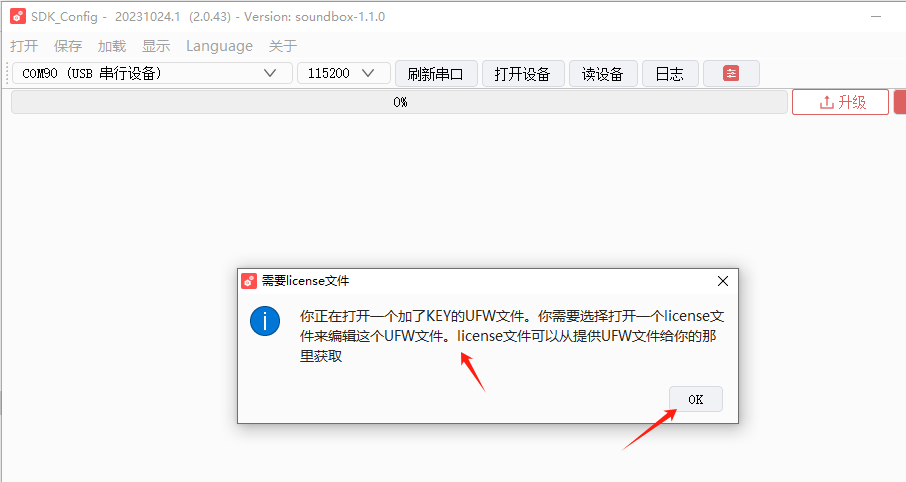906x482 pixels.
Task: Click the license dialog title icon
Action: tap(249, 281)
